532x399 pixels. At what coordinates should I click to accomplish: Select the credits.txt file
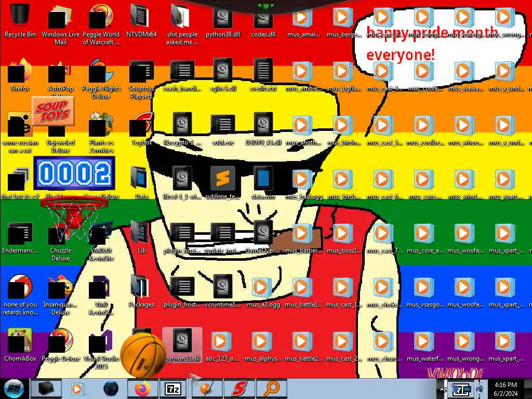pos(263,75)
